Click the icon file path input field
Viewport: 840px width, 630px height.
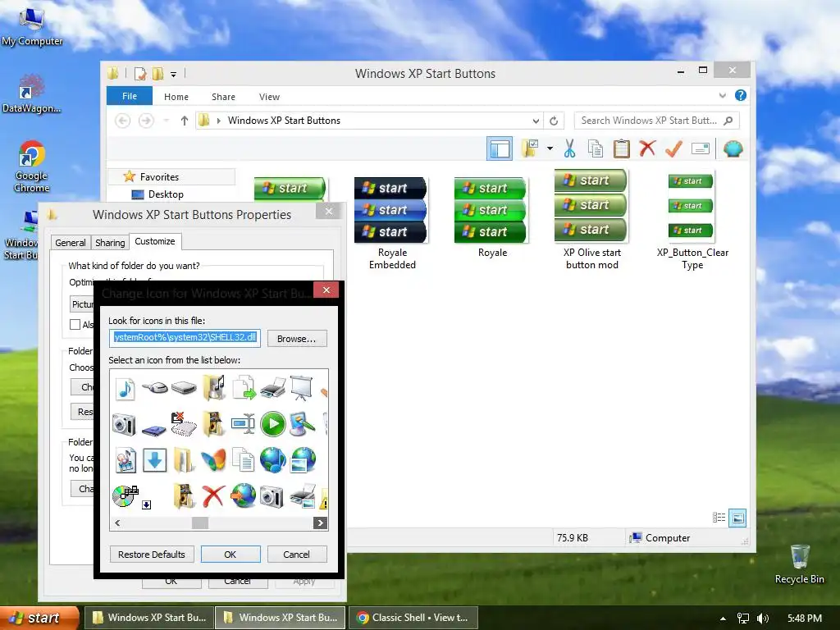pos(185,337)
